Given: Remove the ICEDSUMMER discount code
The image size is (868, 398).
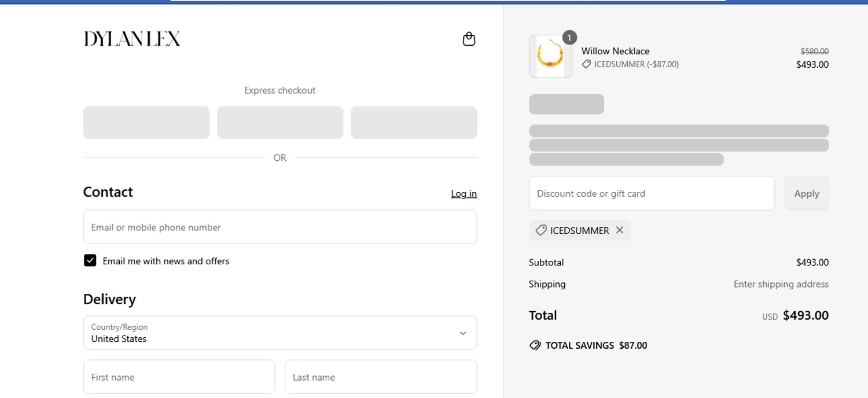Looking at the screenshot, I should coord(620,230).
